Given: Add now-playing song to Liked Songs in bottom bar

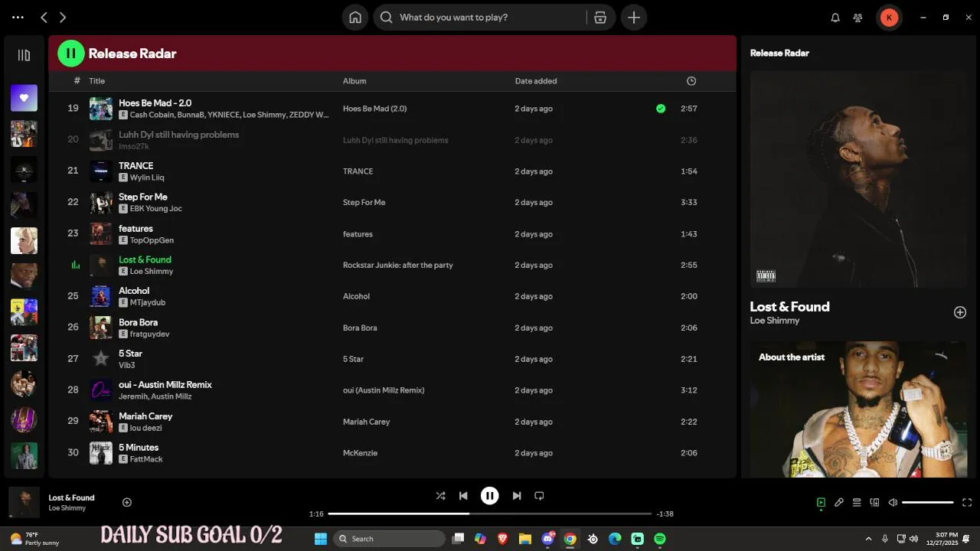Looking at the screenshot, I should coord(127,502).
